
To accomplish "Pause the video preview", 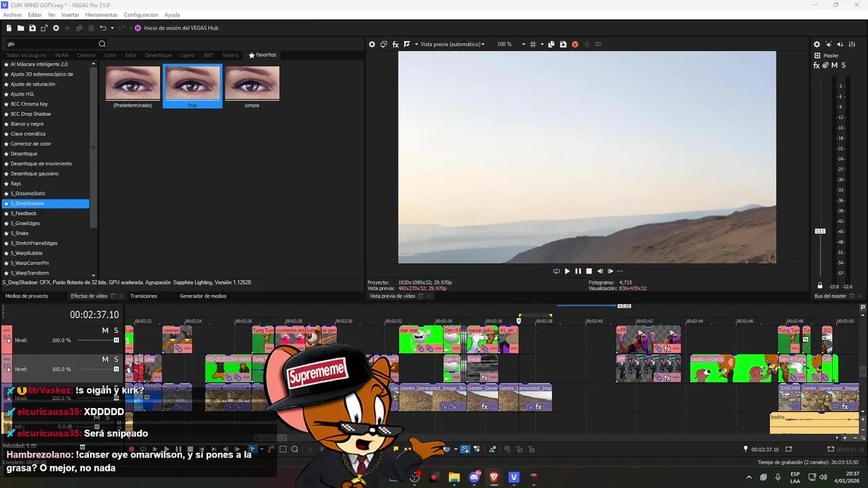I will tap(578, 271).
